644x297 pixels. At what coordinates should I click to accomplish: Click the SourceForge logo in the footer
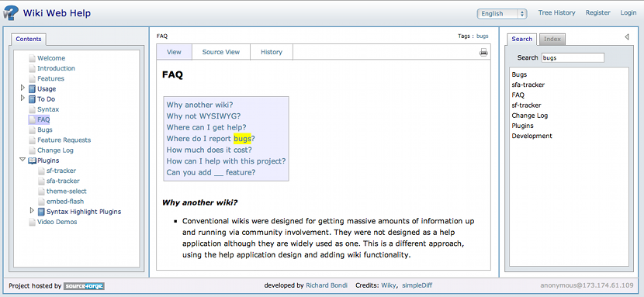84,286
